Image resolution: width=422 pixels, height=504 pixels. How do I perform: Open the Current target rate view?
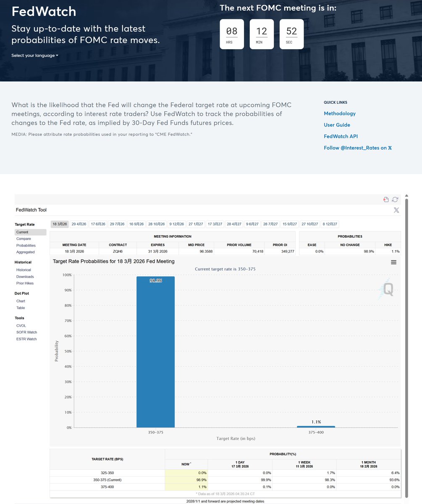click(30, 232)
